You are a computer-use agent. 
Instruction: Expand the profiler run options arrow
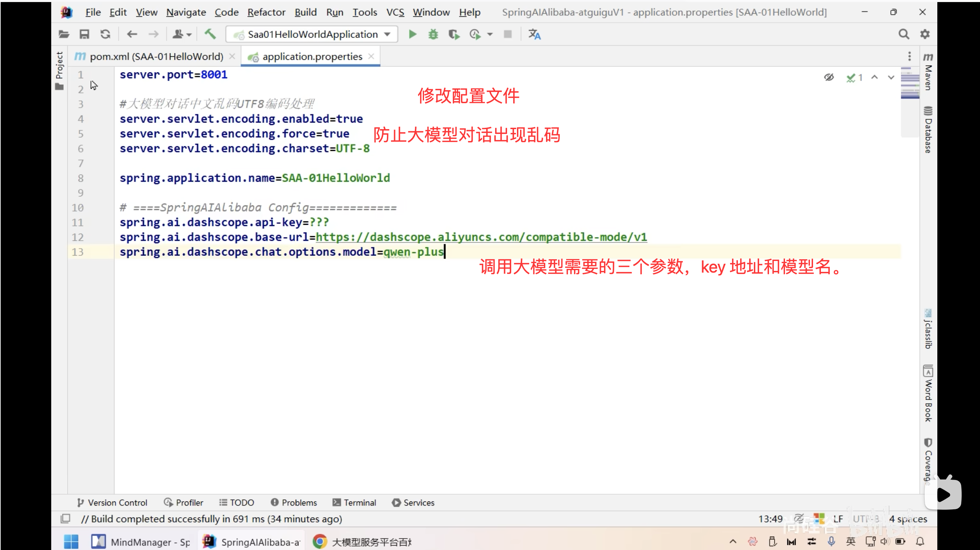[490, 34]
